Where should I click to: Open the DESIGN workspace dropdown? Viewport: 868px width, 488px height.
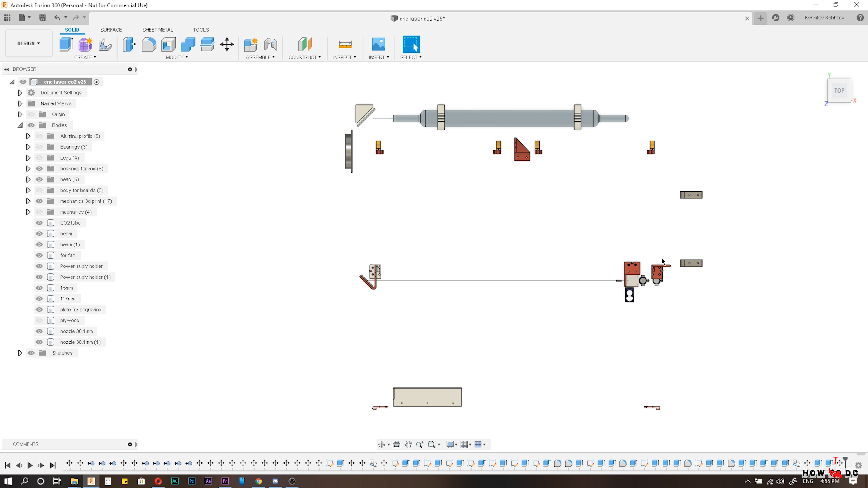click(29, 43)
